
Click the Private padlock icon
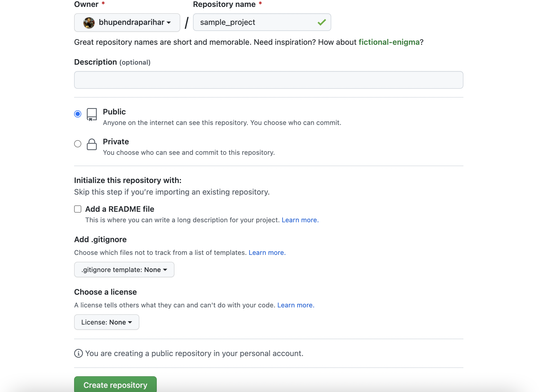pos(92,144)
